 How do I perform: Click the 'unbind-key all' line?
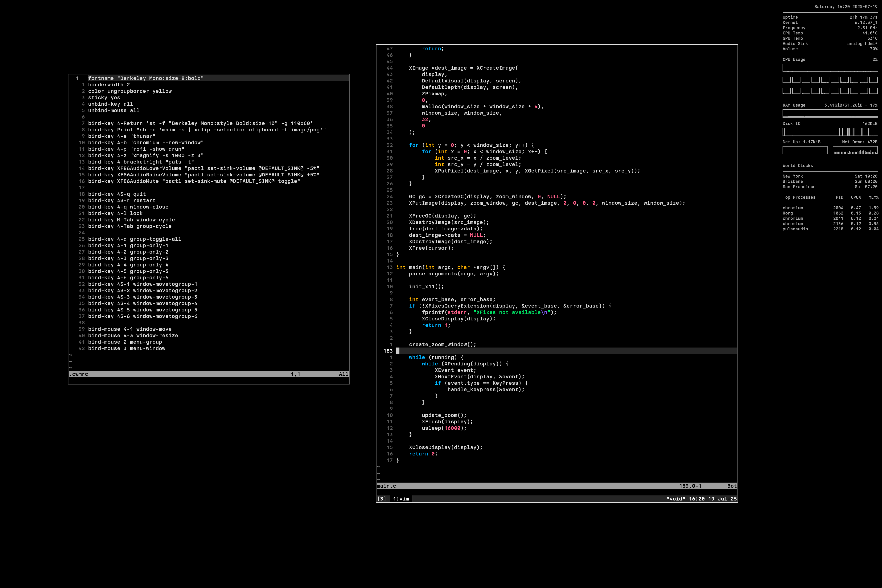(110, 104)
